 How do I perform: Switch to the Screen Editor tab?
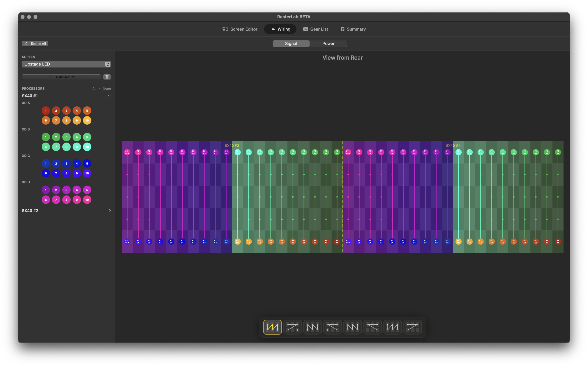point(240,29)
